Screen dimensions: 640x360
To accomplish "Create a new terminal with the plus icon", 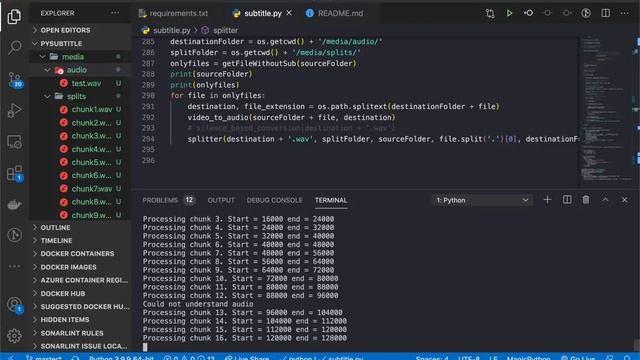I will tap(547, 200).
